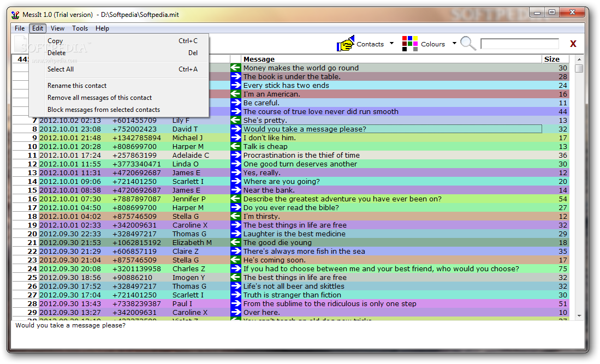The image size is (600, 364).
Task: Click direction arrow beside 'Every stick has two ends'
Action: coord(236,85)
